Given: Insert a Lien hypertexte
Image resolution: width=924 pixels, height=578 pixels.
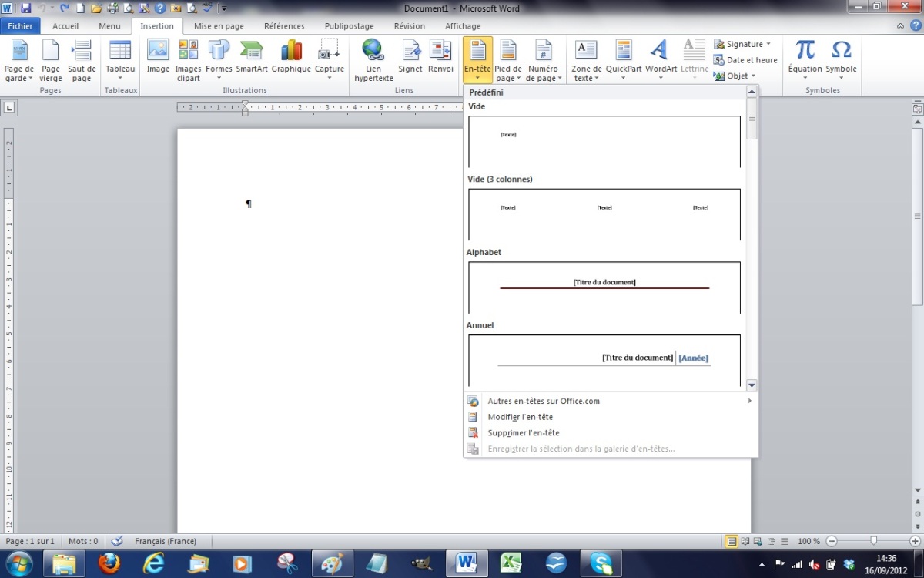Looking at the screenshot, I should tap(373, 61).
